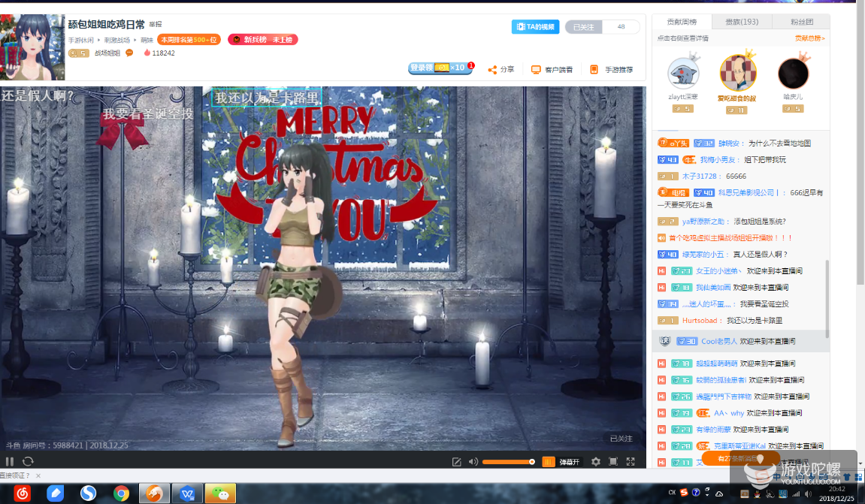Click the refresh stream icon

tap(28, 461)
